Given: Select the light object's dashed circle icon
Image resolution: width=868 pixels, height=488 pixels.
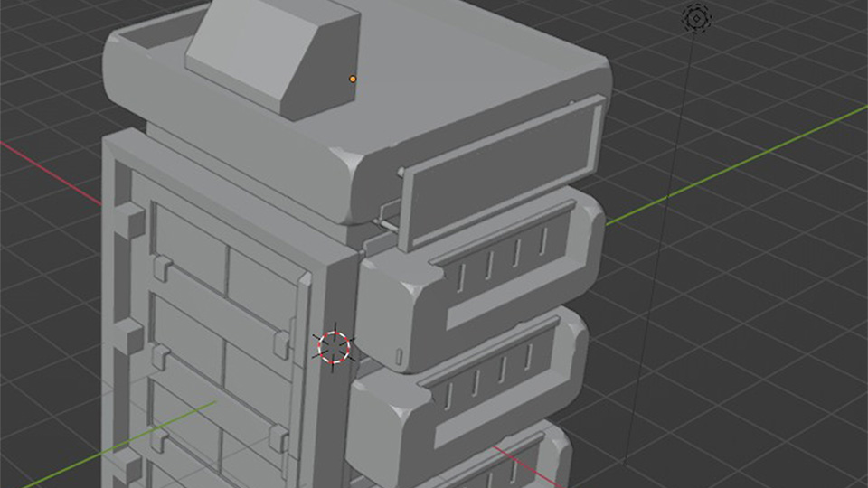Looking at the screenshot, I should click(x=696, y=17).
